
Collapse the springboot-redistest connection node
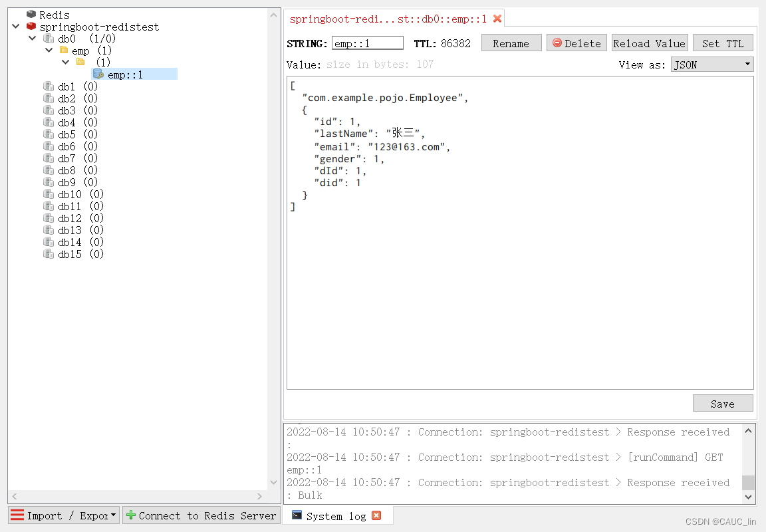point(16,26)
